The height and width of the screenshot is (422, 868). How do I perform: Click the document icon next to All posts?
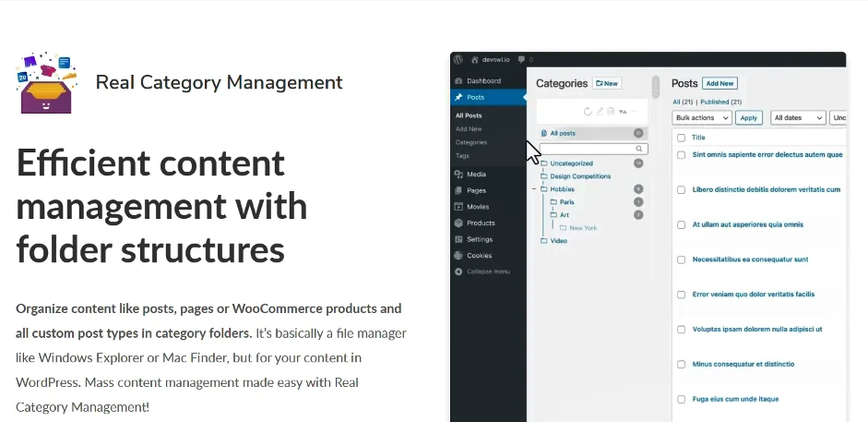coord(544,134)
